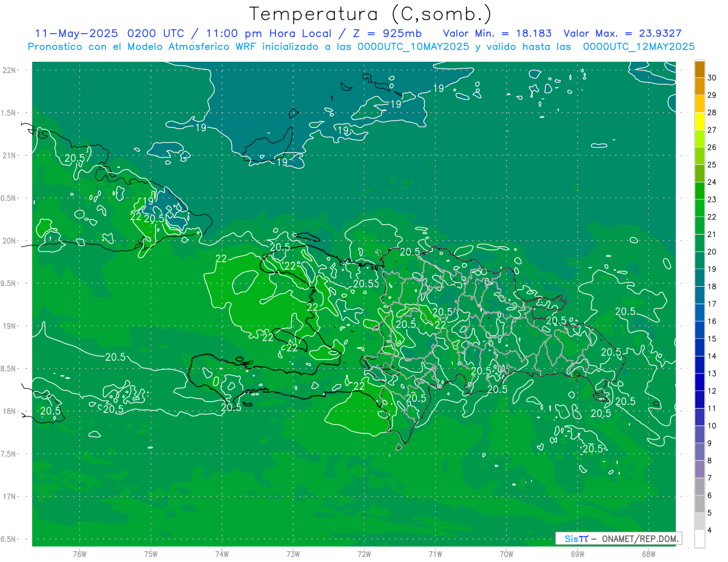
Task: Click the 75W longitude axis label
Action: (x=151, y=554)
